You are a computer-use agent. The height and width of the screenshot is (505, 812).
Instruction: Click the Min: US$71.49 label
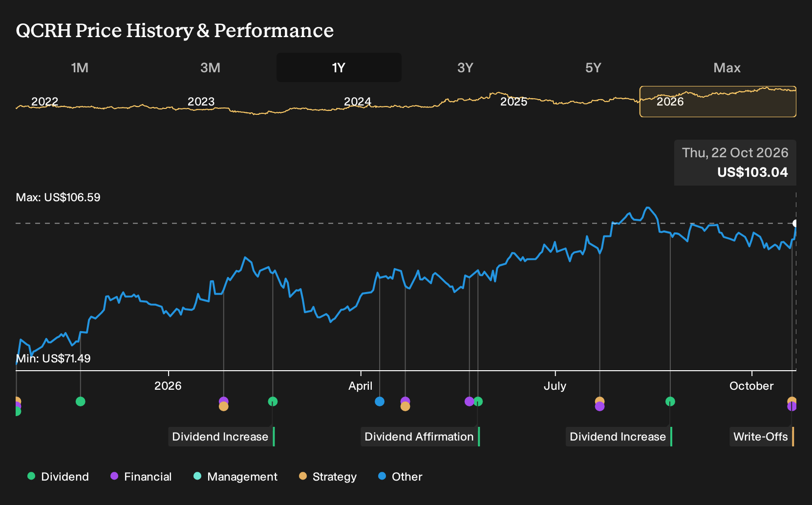53,358
